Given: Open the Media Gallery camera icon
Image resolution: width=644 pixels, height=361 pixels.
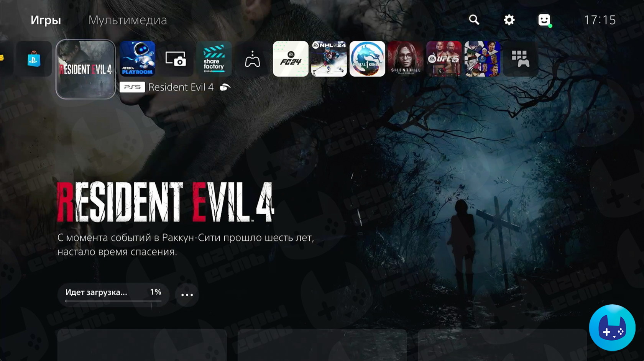Looking at the screenshot, I should (x=176, y=59).
